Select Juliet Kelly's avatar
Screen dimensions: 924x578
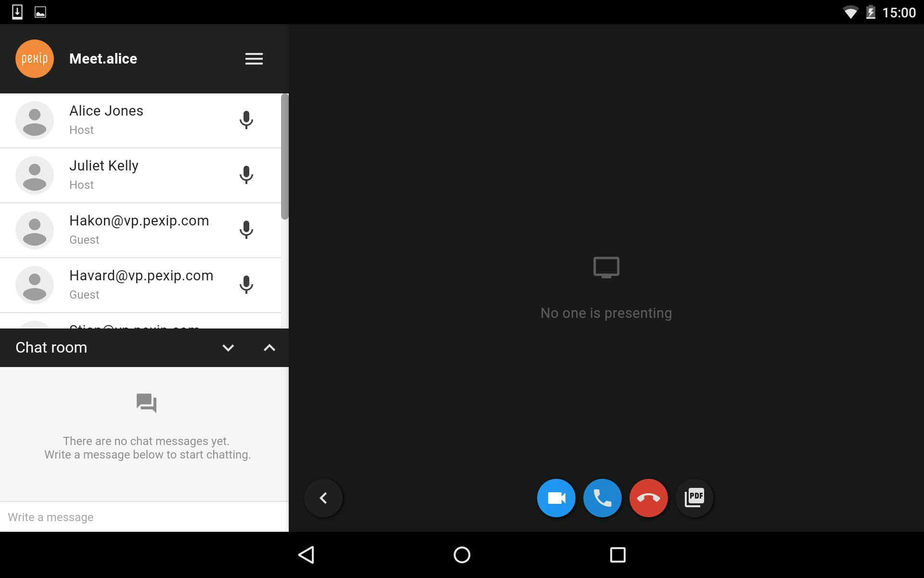point(35,175)
